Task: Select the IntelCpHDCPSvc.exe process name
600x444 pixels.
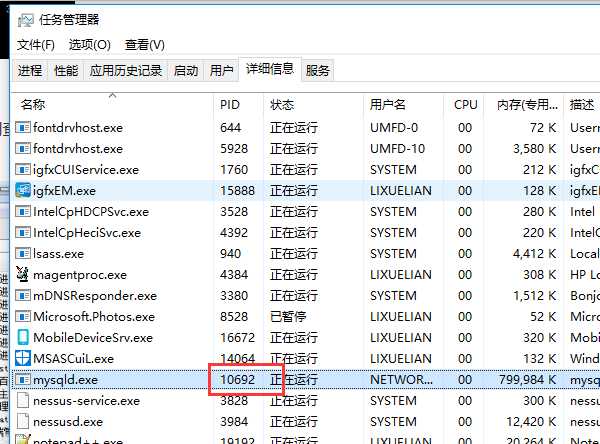Action: [x=91, y=212]
